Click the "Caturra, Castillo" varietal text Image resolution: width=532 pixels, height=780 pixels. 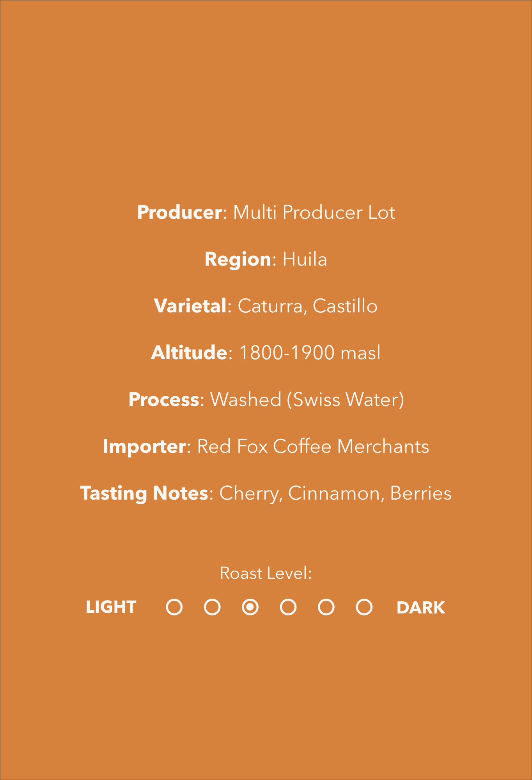(x=307, y=306)
